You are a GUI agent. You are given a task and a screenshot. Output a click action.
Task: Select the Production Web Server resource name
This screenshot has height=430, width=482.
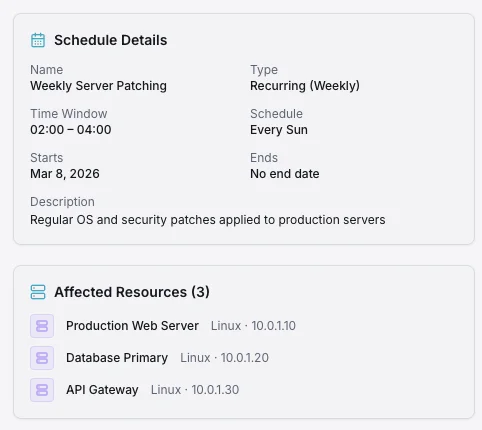(x=132, y=326)
